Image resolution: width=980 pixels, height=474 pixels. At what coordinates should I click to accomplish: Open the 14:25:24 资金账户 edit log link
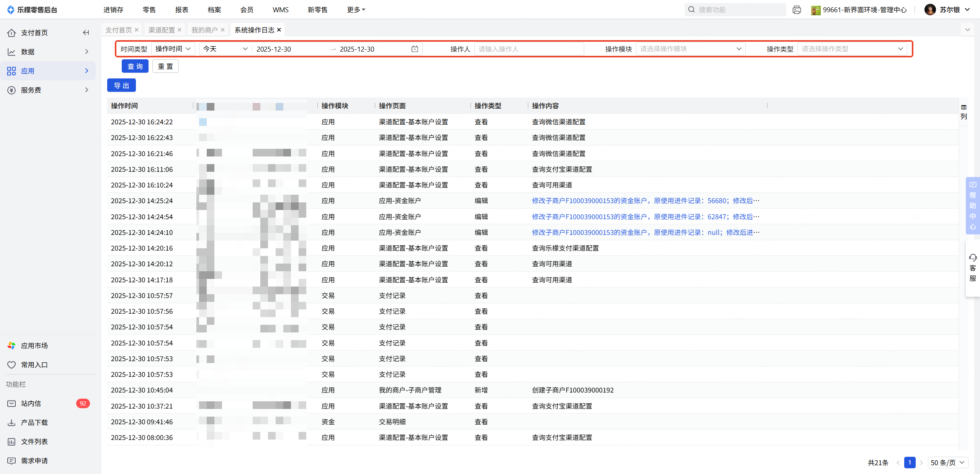(645, 201)
